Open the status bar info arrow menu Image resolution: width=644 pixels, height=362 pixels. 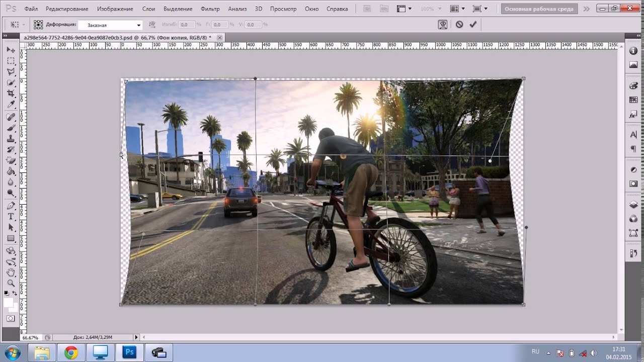click(136, 337)
